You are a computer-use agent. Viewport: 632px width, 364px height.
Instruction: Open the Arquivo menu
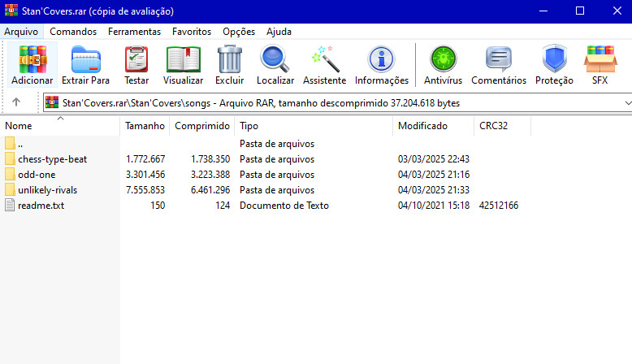tap(21, 32)
